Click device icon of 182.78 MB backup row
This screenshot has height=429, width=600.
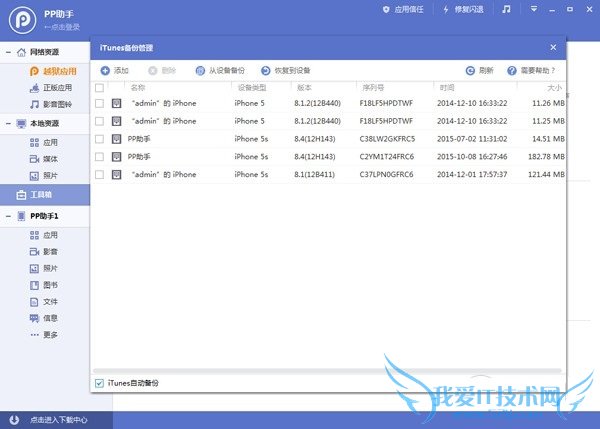(116, 157)
